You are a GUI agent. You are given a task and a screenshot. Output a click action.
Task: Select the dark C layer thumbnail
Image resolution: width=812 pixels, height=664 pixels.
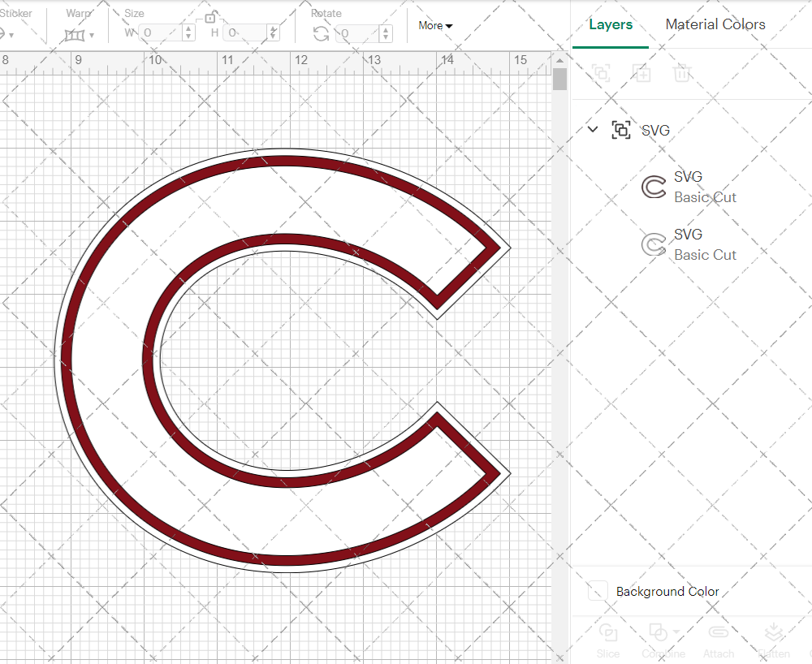point(654,187)
